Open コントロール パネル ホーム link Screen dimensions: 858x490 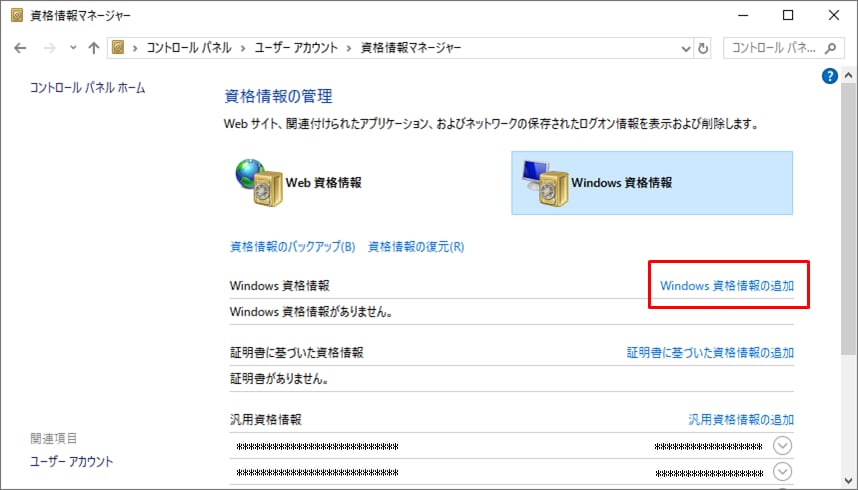tap(88, 88)
